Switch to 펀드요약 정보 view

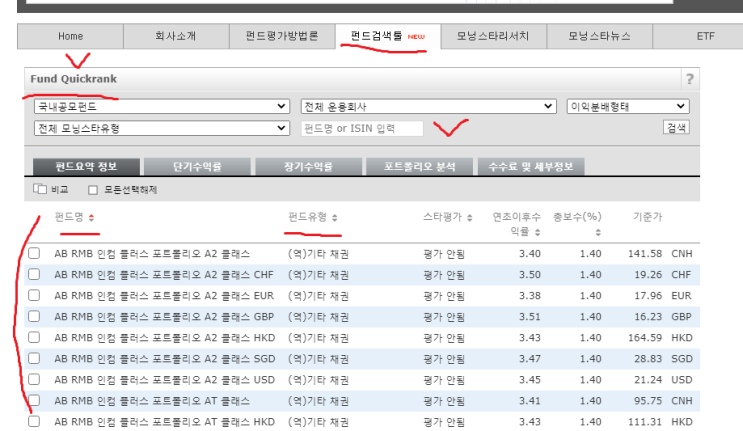coord(86,167)
